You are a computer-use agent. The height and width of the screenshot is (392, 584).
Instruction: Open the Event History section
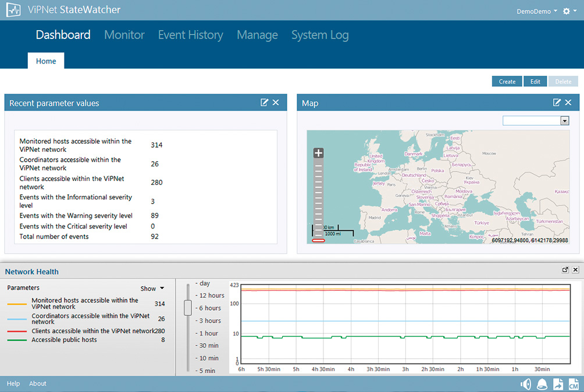point(191,35)
